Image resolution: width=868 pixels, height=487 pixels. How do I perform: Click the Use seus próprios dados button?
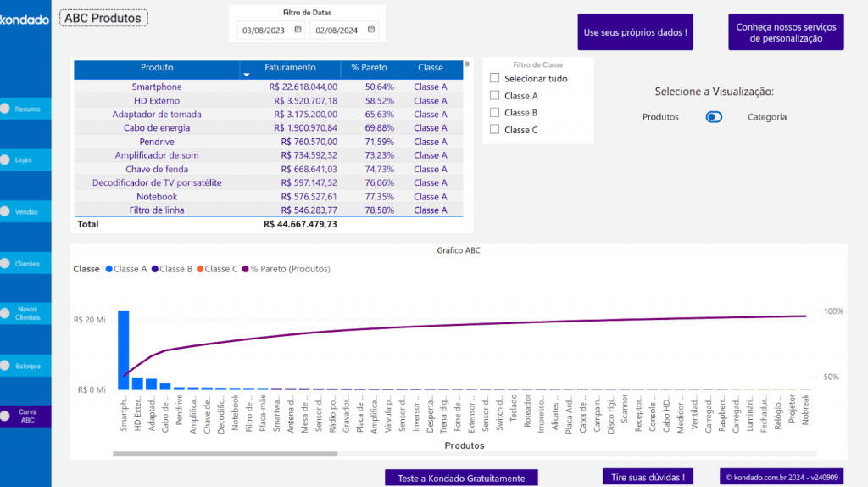click(635, 32)
